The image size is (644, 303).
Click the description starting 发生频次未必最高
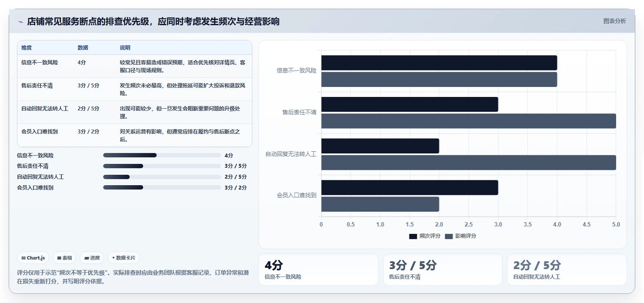(x=182, y=89)
